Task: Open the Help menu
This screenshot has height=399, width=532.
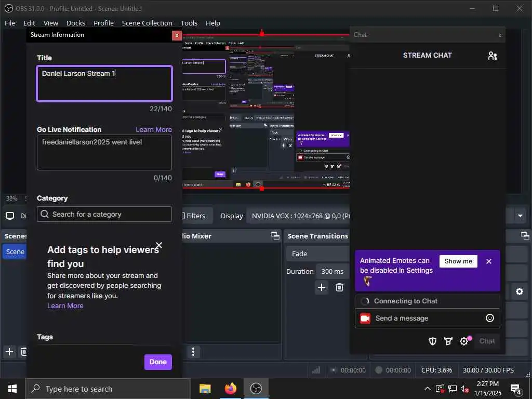Action: tap(212, 23)
